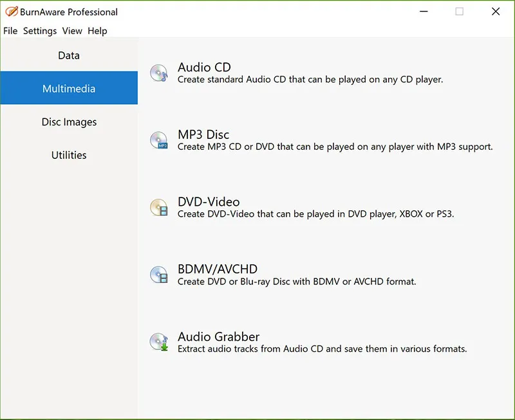
Task: Go to the Disc Images category
Action: pos(69,122)
